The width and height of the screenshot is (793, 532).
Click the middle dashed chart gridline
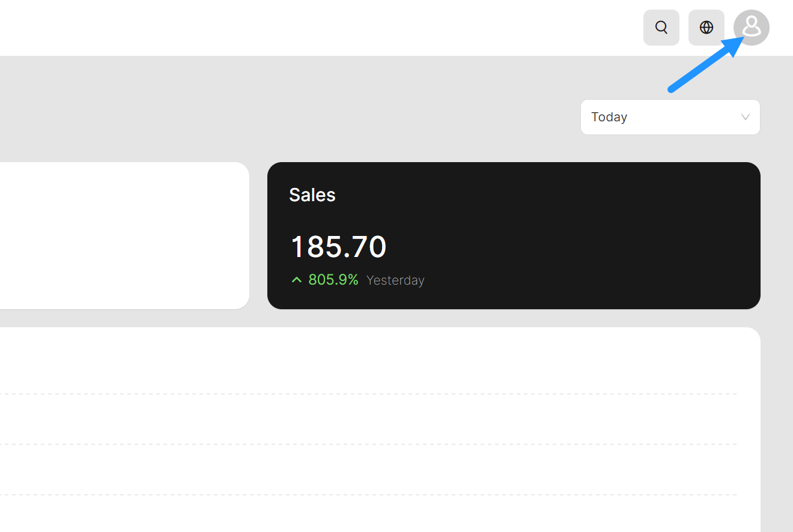(x=360, y=444)
